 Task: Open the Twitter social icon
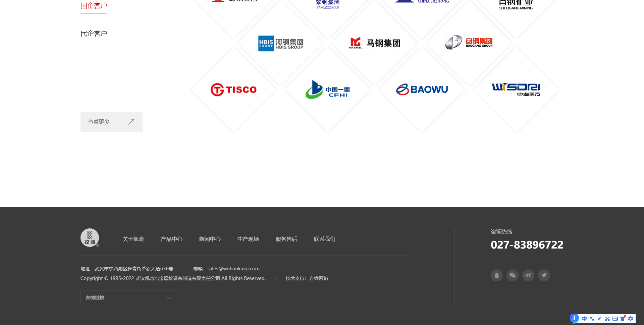click(x=544, y=275)
